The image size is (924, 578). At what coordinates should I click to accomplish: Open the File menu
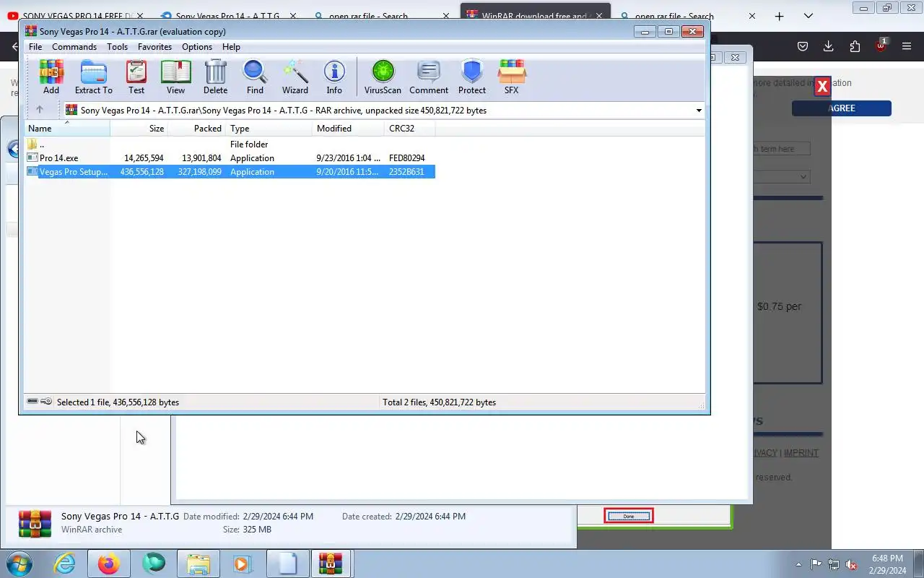point(35,47)
